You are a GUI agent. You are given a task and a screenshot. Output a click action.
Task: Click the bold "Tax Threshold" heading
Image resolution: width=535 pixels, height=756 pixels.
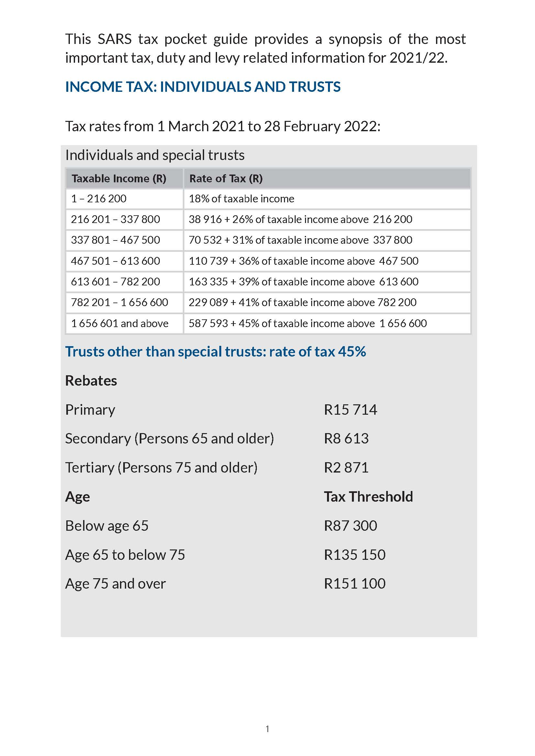point(368,496)
